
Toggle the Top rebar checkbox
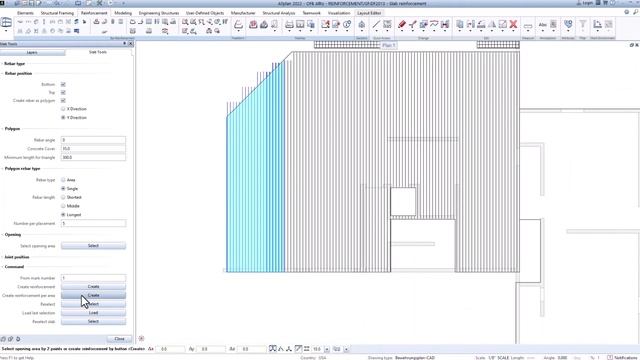pos(63,93)
